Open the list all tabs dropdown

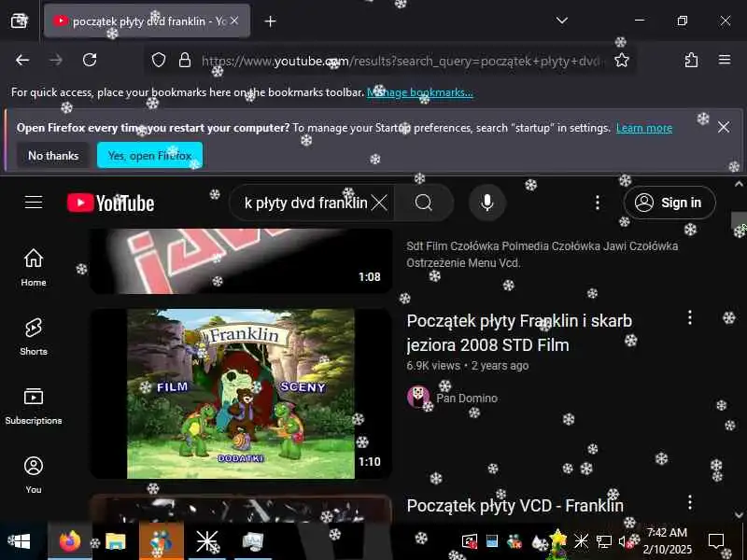(x=562, y=21)
